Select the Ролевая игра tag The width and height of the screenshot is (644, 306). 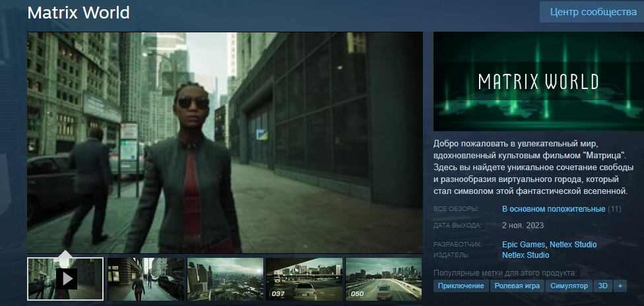click(517, 286)
